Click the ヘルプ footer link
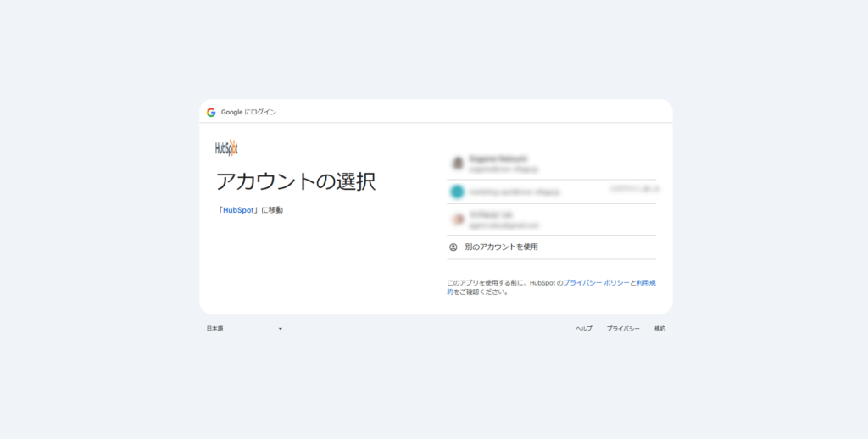 coord(583,329)
